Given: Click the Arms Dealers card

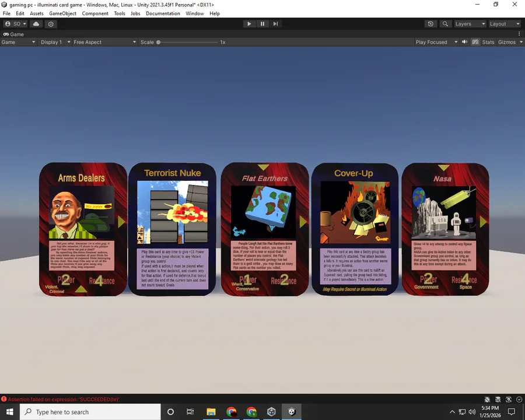Looking at the screenshot, I should click(x=83, y=229).
